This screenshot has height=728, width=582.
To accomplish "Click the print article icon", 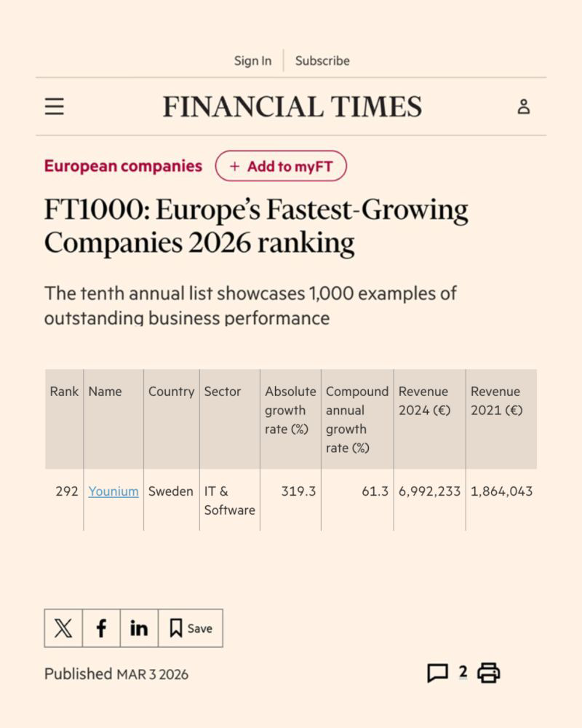I will pyautogui.click(x=489, y=673).
